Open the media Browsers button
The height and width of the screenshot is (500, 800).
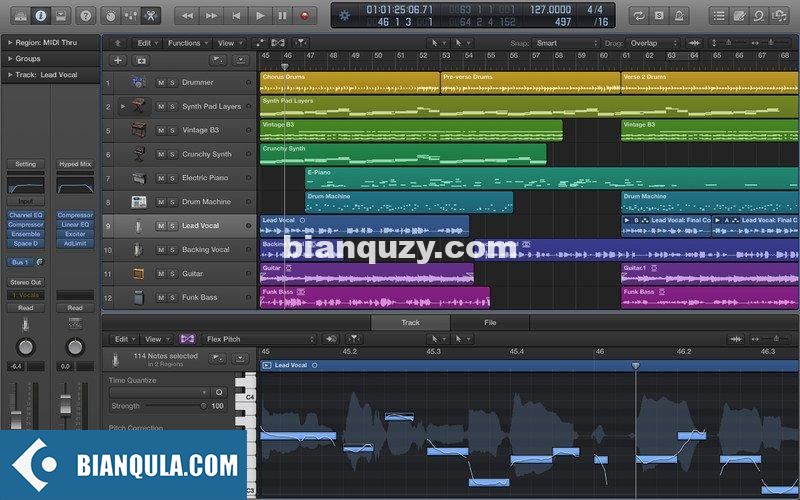[x=780, y=16]
